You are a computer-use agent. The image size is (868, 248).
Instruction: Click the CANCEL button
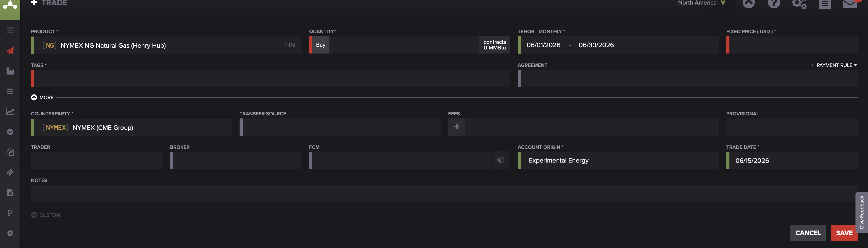coord(808,233)
